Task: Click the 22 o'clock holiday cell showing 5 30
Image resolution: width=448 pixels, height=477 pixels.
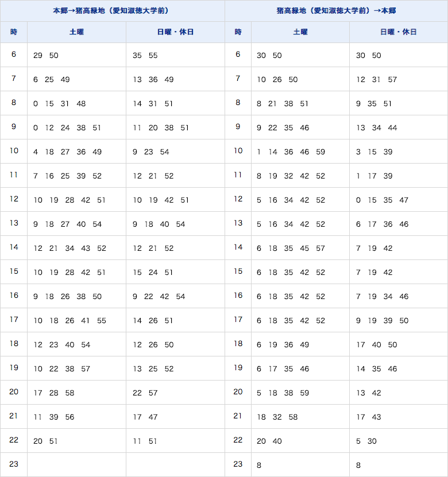Action: pyautogui.click(x=399, y=441)
